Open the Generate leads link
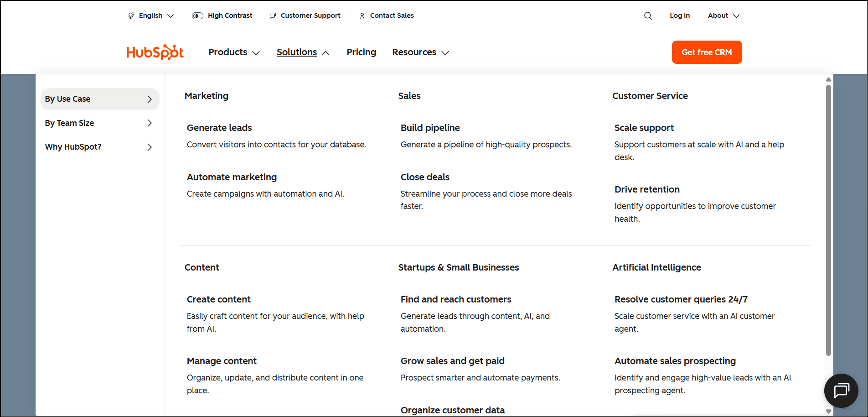868x417 pixels. (x=219, y=128)
